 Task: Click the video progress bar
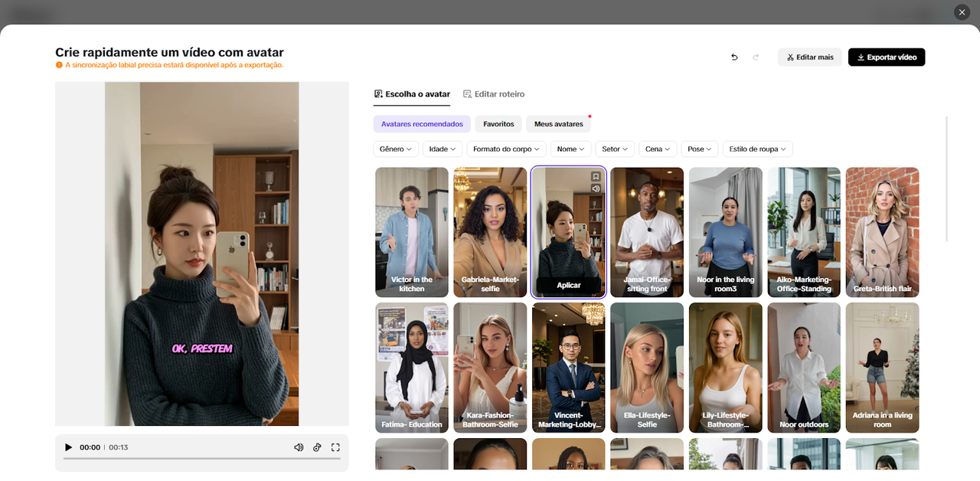pyautogui.click(x=202, y=459)
